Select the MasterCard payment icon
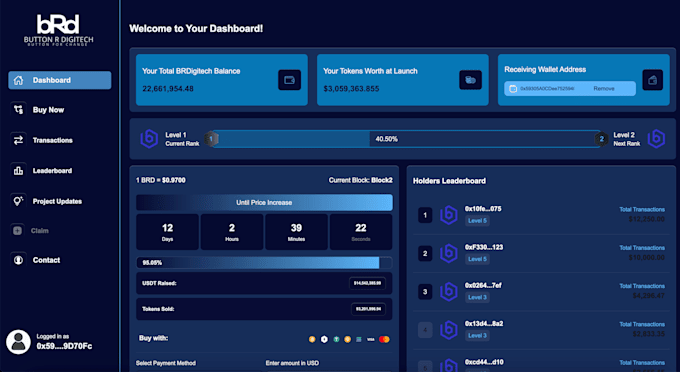The image size is (680, 372). click(384, 339)
